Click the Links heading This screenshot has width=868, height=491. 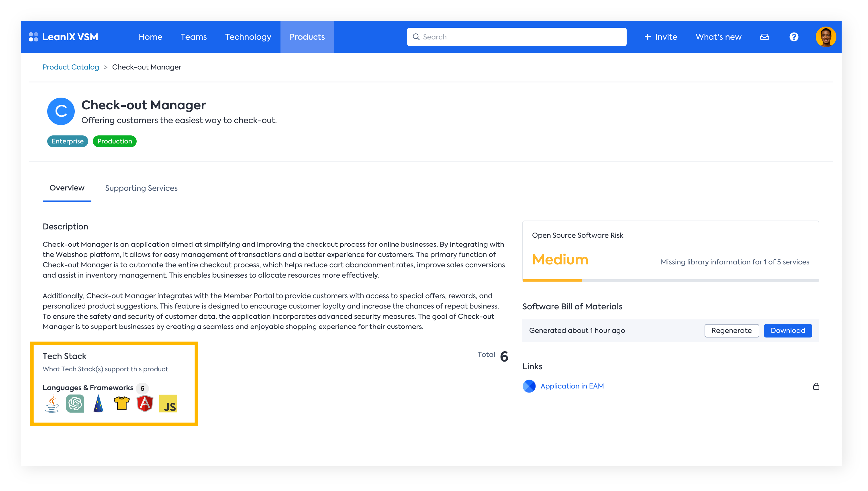[532, 366]
